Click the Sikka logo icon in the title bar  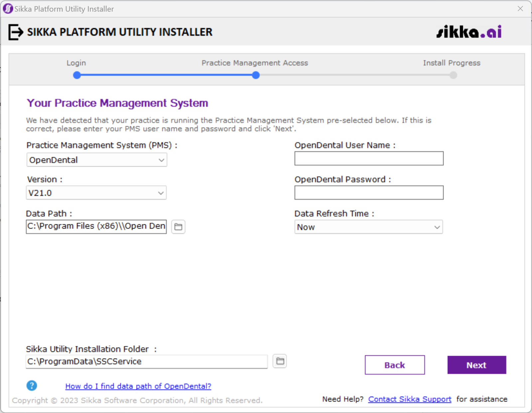8,9
